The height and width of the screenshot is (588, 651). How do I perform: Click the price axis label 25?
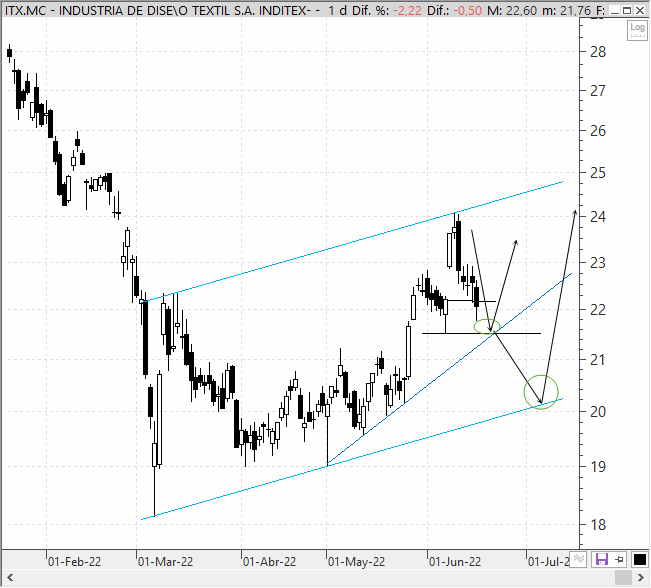click(x=598, y=173)
